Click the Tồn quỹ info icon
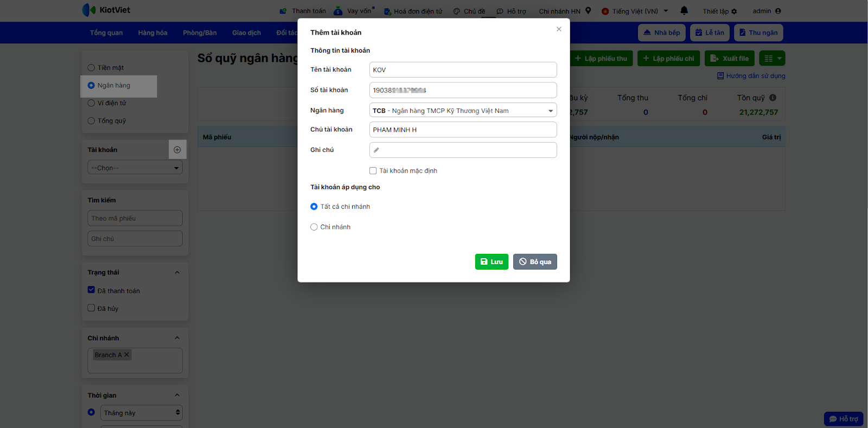 click(773, 98)
